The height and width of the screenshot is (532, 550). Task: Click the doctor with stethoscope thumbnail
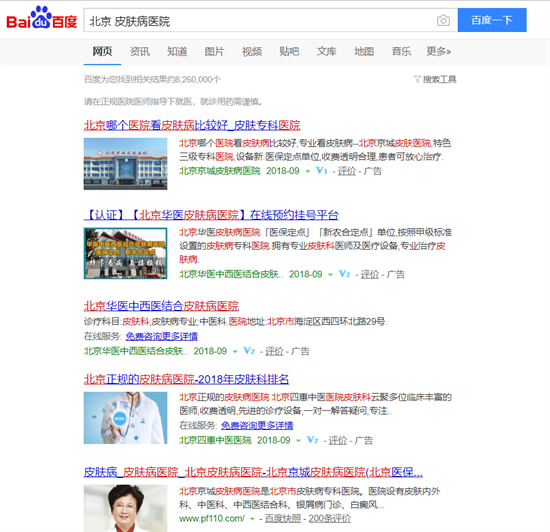click(x=125, y=418)
